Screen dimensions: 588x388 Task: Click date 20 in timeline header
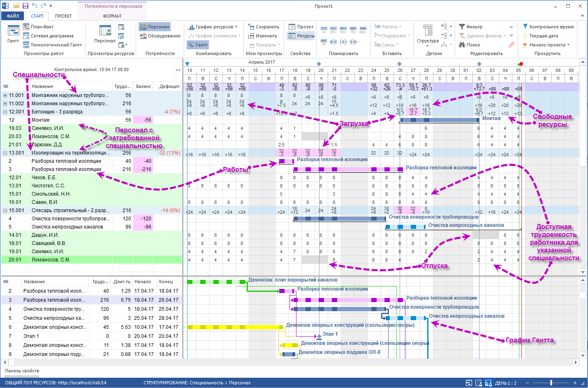pos(321,70)
